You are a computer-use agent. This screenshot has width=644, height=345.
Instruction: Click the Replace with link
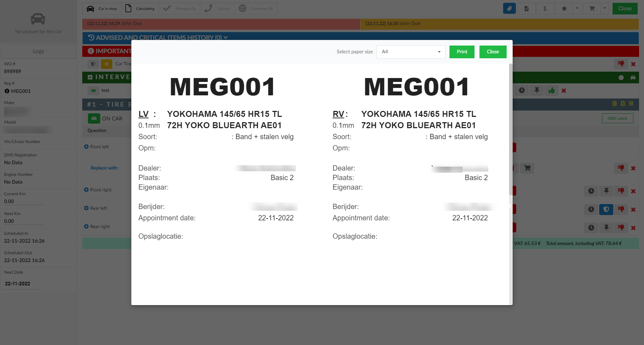tap(105, 168)
